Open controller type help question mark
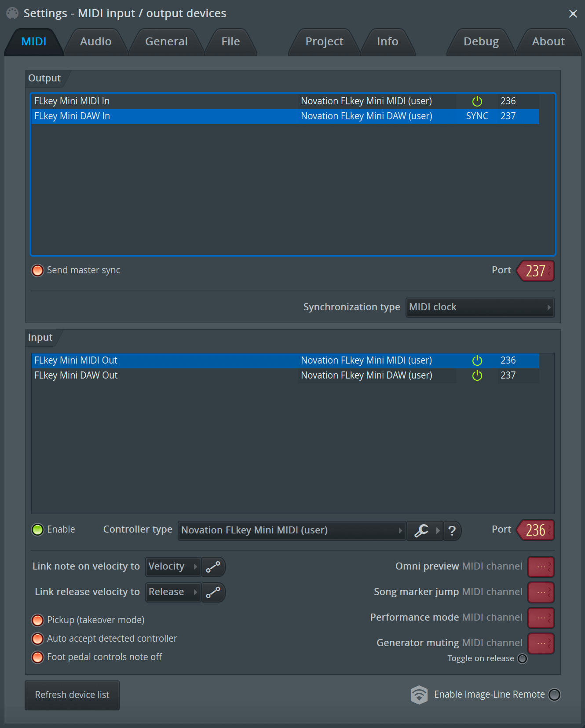 pos(452,530)
